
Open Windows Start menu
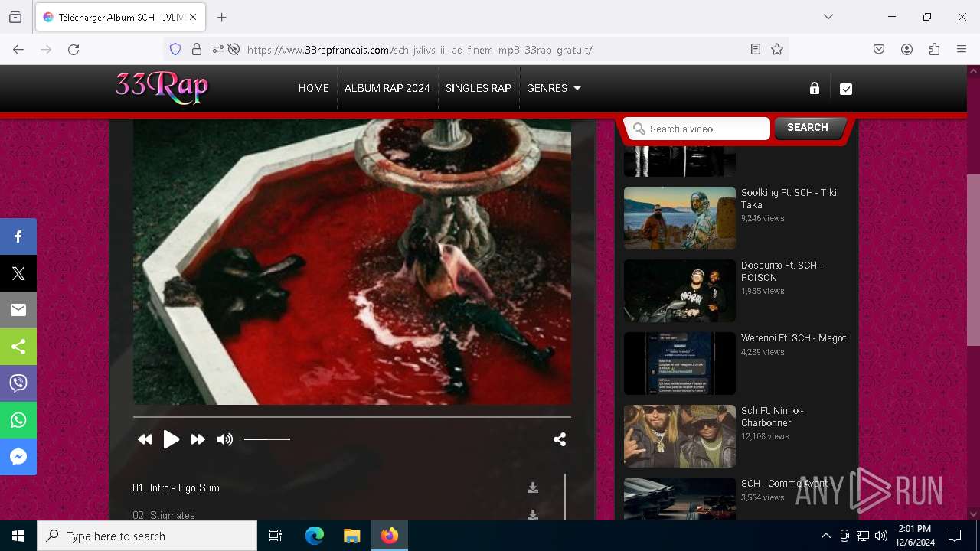pyautogui.click(x=18, y=536)
